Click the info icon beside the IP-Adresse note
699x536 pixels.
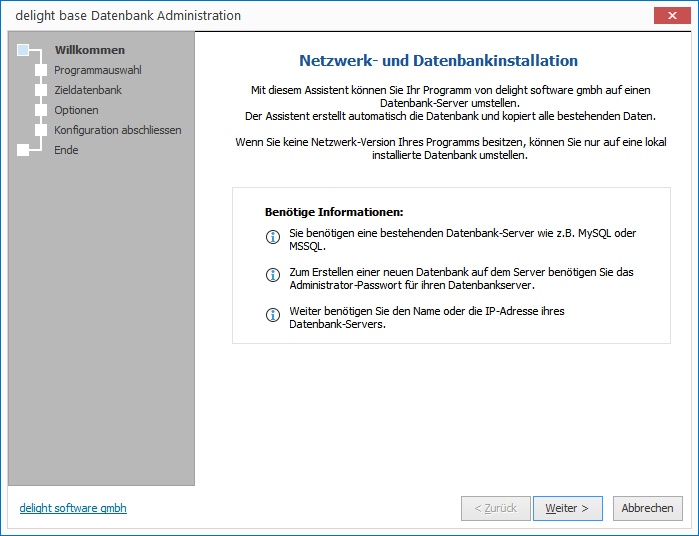coord(272,315)
